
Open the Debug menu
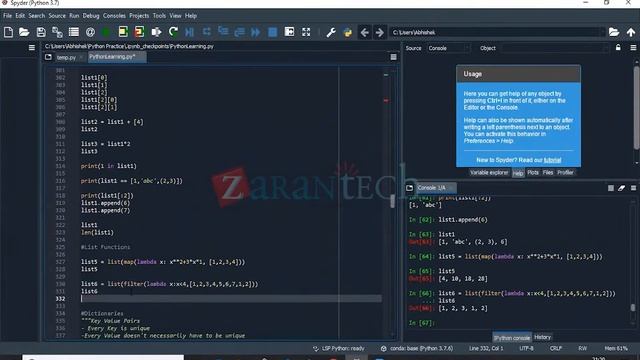coord(91,16)
